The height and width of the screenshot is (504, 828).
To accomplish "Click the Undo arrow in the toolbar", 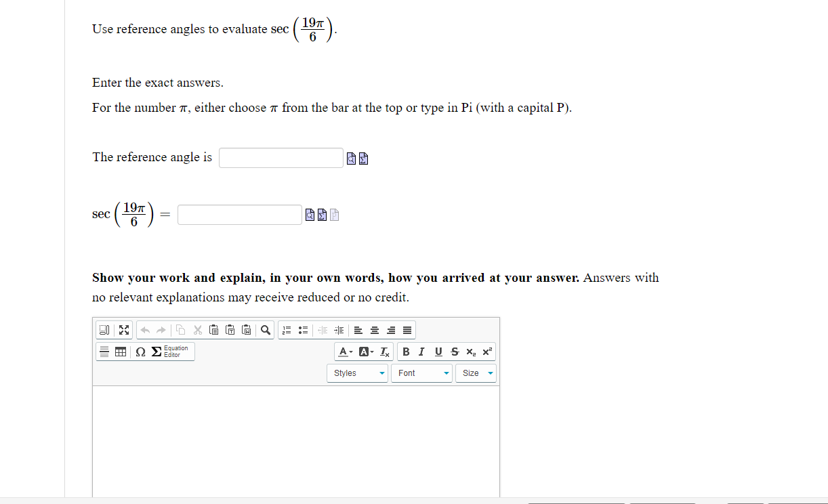I will [144, 330].
